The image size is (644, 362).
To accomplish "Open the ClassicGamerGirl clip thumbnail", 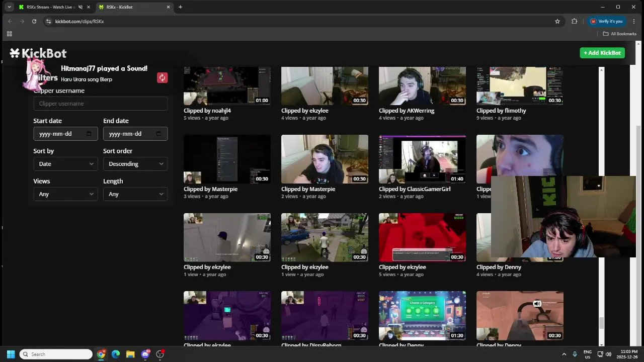I will 422,159.
